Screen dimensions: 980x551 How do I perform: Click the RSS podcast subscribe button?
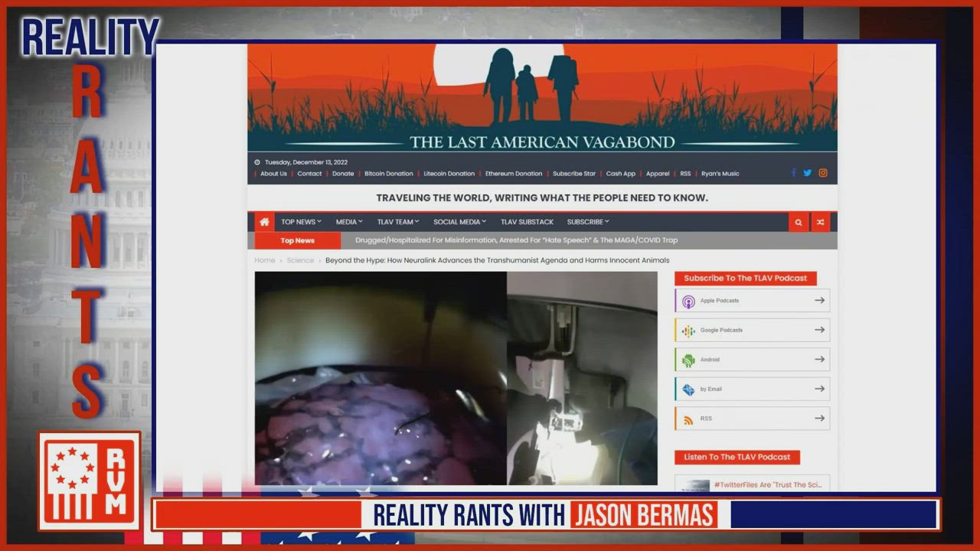pos(752,419)
